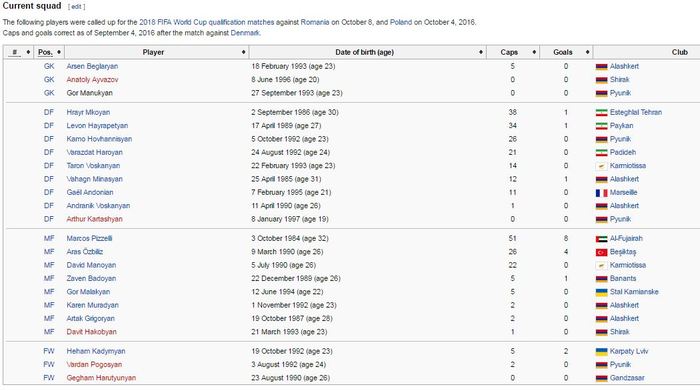
Task: Click the Ukraine flag beside Karpaty Lviv
Action: (x=601, y=352)
